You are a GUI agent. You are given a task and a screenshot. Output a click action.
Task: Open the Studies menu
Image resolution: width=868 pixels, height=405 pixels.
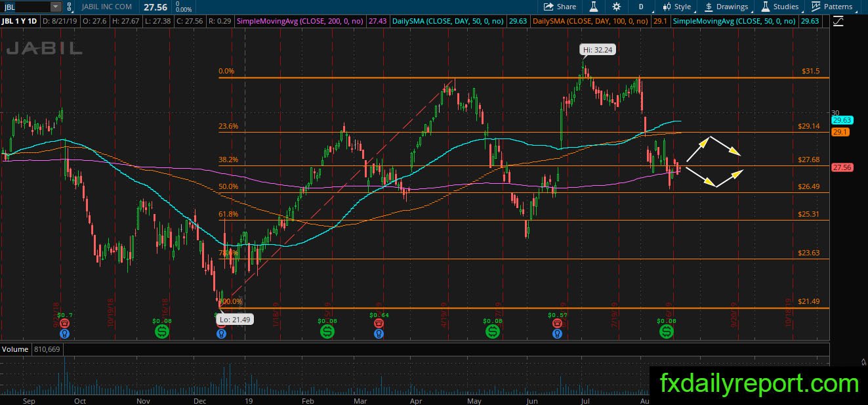pos(779,7)
